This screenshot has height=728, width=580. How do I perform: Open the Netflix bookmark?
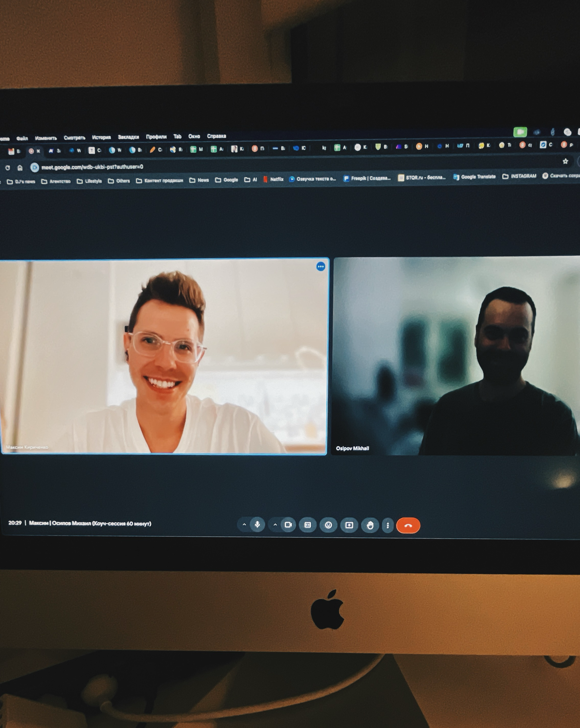tap(273, 179)
